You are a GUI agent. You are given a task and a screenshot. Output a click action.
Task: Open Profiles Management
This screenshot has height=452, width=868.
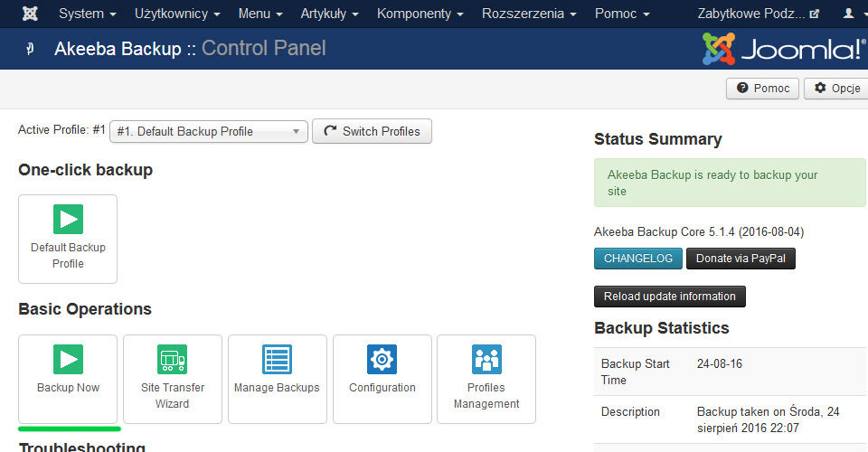pos(486,379)
